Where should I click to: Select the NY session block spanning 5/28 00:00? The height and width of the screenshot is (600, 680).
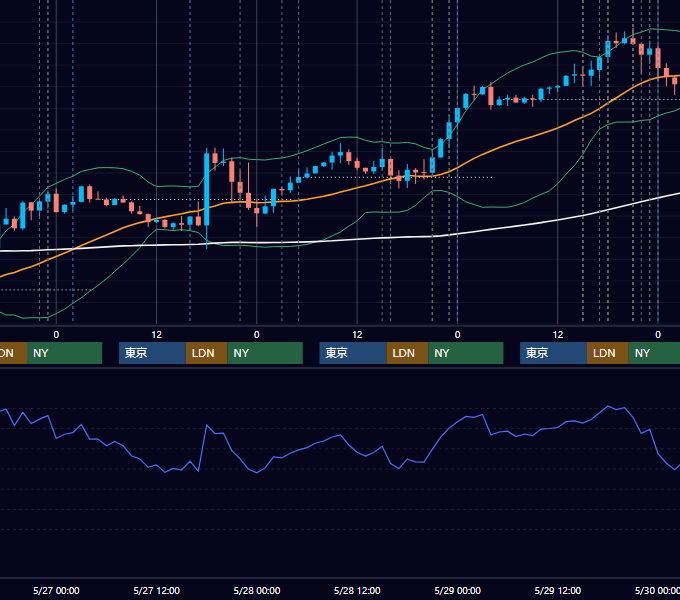(x=265, y=353)
